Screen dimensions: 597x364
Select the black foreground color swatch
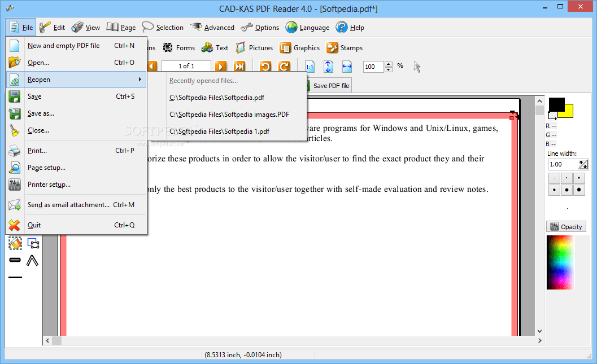click(x=557, y=104)
